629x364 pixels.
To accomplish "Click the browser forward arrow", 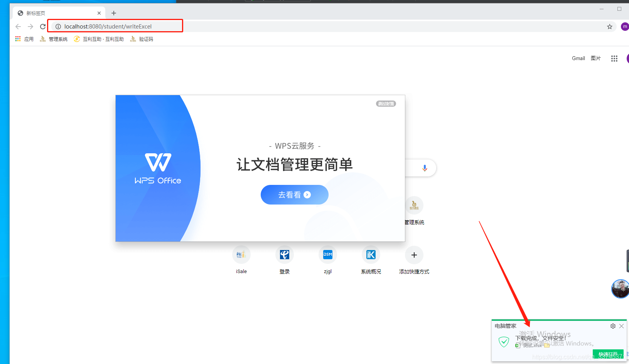I will (30, 27).
